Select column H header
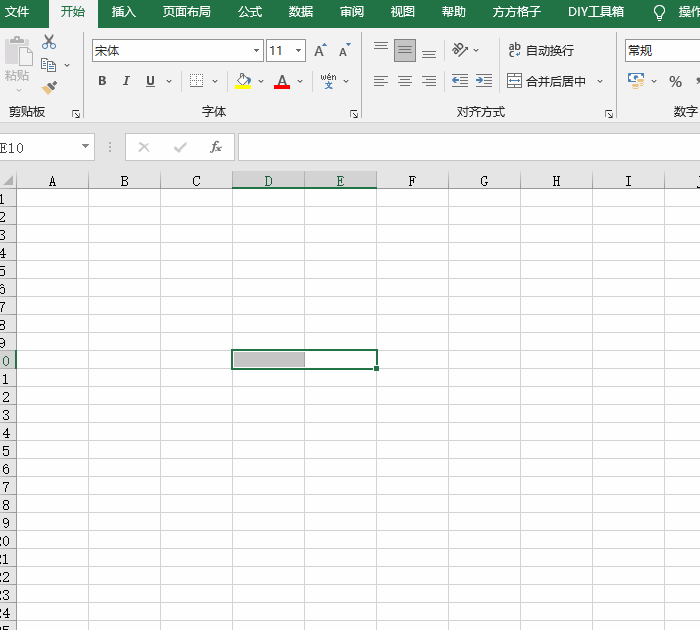The width and height of the screenshot is (700, 630). tap(556, 180)
